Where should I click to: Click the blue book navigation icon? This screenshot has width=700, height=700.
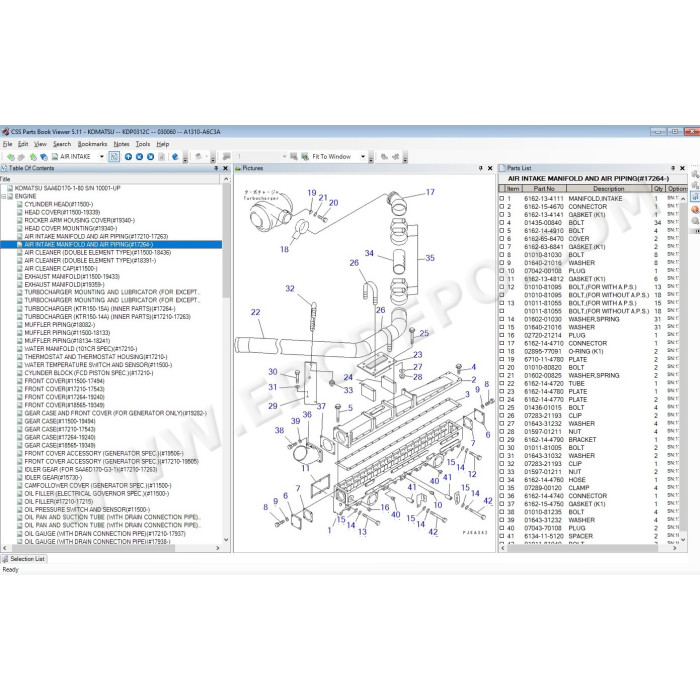coord(44,157)
